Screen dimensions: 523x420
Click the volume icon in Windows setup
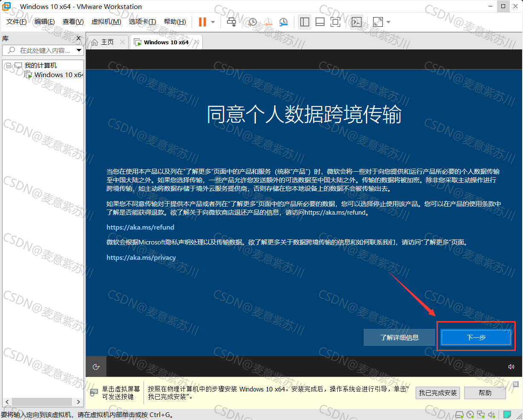coord(511,367)
